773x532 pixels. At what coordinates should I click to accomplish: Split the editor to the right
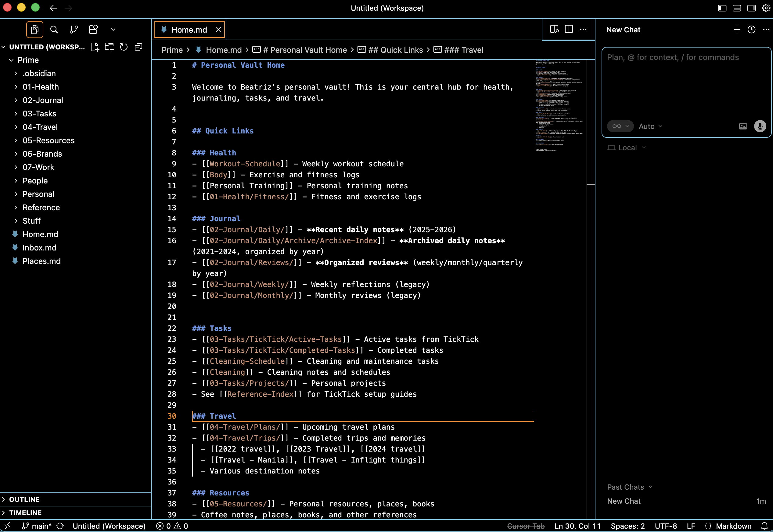tap(569, 29)
